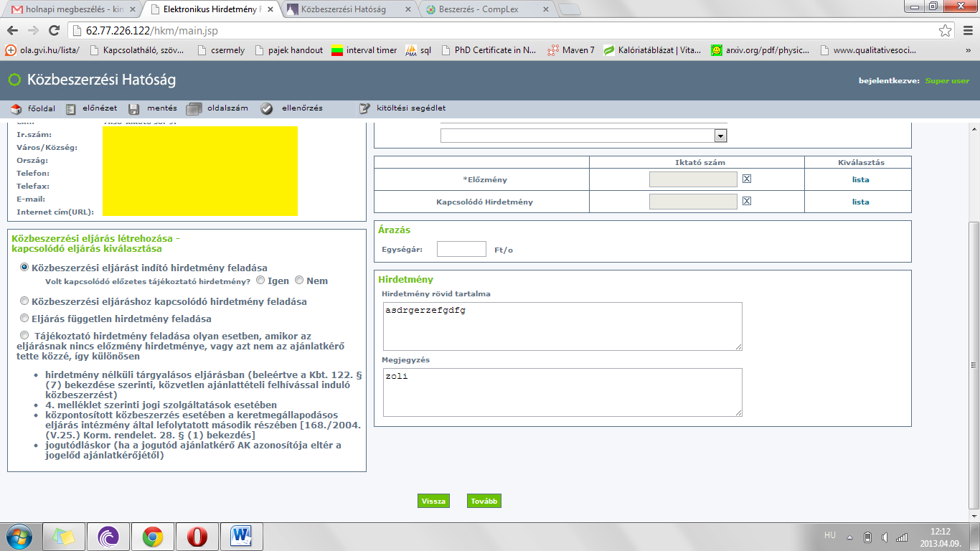Open the Windows Start menu
Image resolution: width=980 pixels, height=551 pixels.
pos(19,537)
